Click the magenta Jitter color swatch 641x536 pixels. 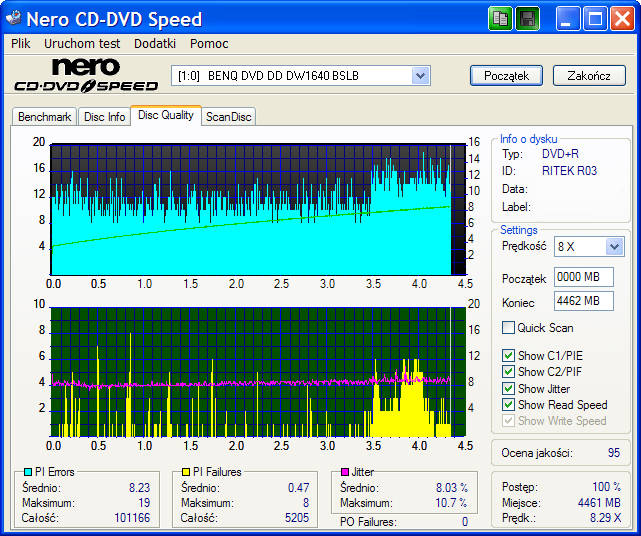[x=345, y=472]
